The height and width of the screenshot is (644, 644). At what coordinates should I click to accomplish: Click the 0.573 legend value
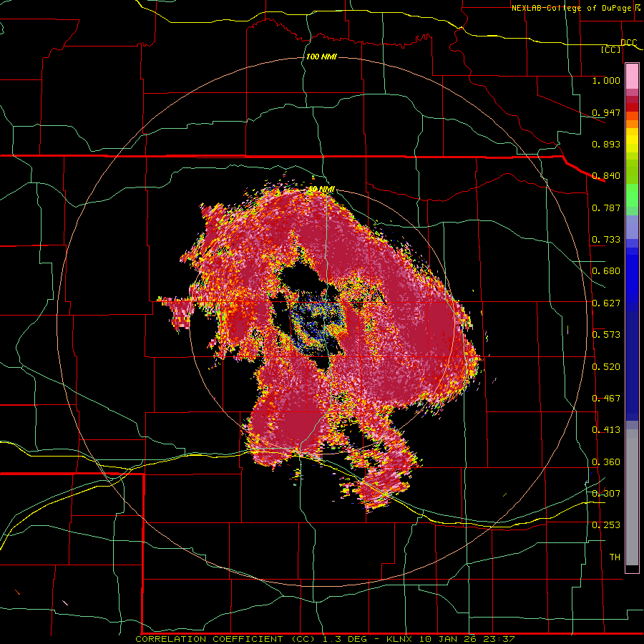[606, 335]
